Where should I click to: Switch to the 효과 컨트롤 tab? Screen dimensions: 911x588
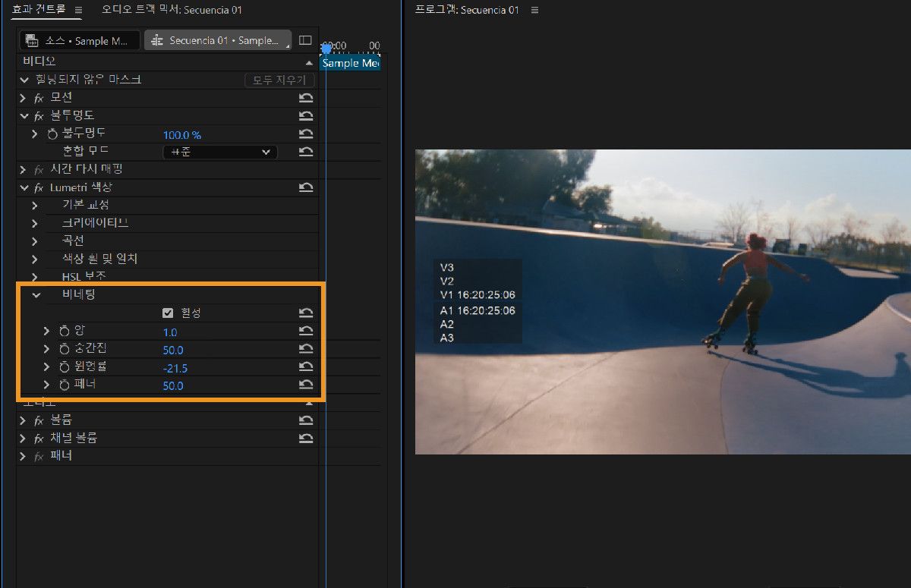[39, 10]
